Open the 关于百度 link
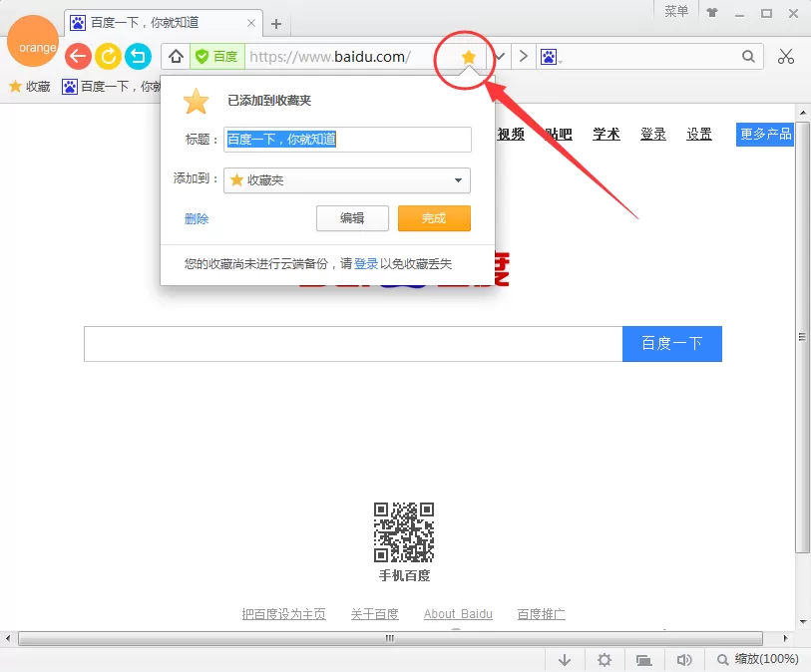The width and height of the screenshot is (811, 672). point(374,614)
